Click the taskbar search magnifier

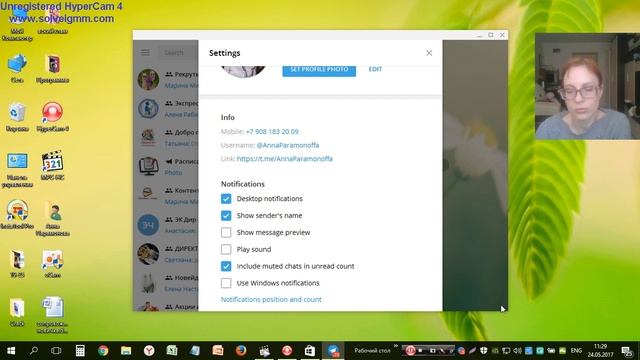click(x=34, y=351)
